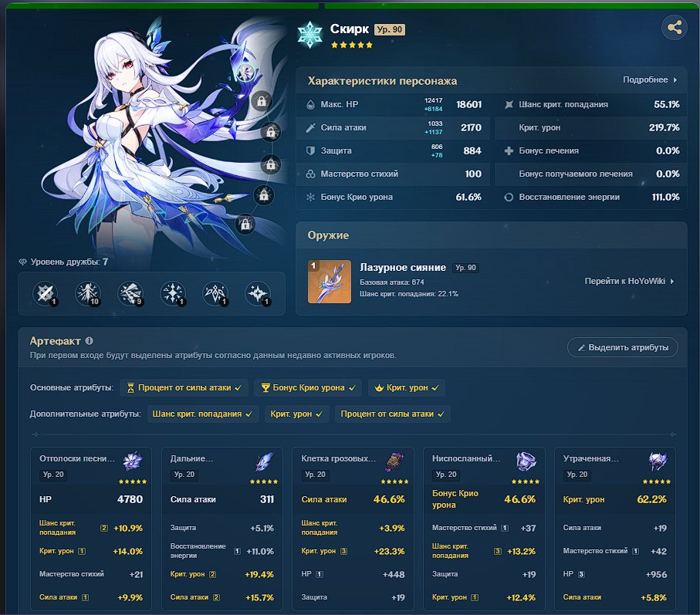Click the Крит. урон 219.7% stat row
Viewport: 700px width, 615px height.
(x=591, y=128)
